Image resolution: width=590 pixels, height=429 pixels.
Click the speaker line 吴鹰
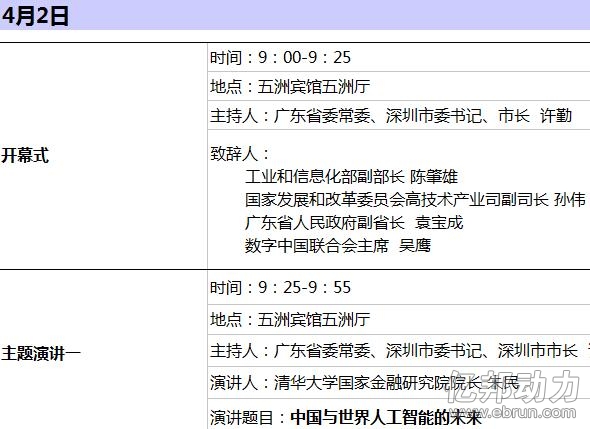point(338,245)
